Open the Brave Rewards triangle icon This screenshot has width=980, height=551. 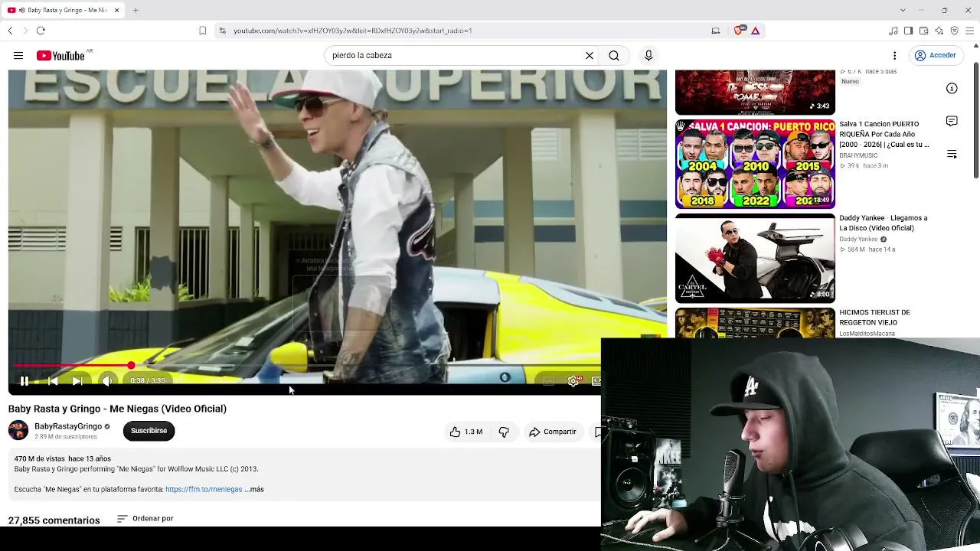[x=756, y=31]
